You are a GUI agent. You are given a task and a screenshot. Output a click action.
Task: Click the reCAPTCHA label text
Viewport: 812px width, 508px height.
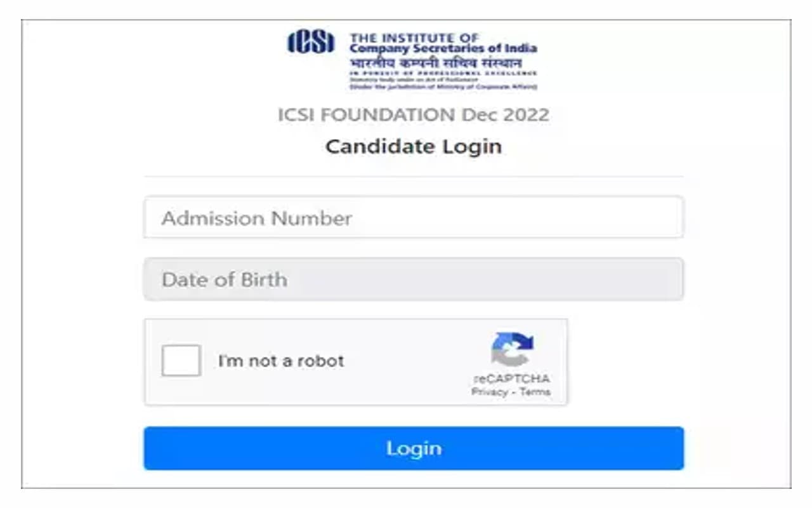pyautogui.click(x=512, y=378)
